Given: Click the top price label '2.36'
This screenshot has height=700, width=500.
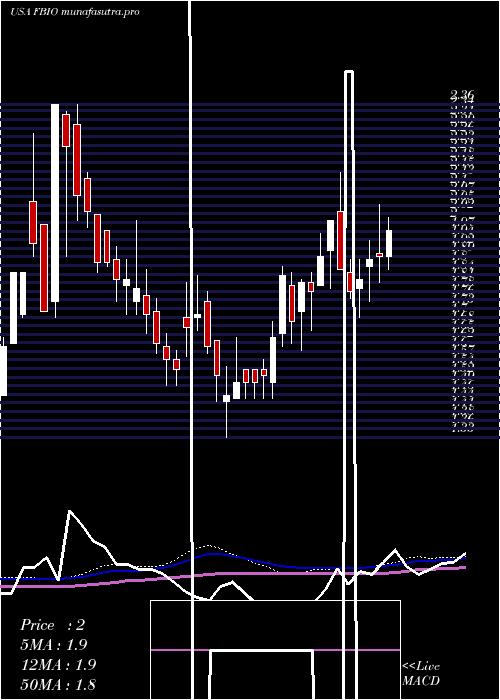Looking at the screenshot, I should point(462,94).
